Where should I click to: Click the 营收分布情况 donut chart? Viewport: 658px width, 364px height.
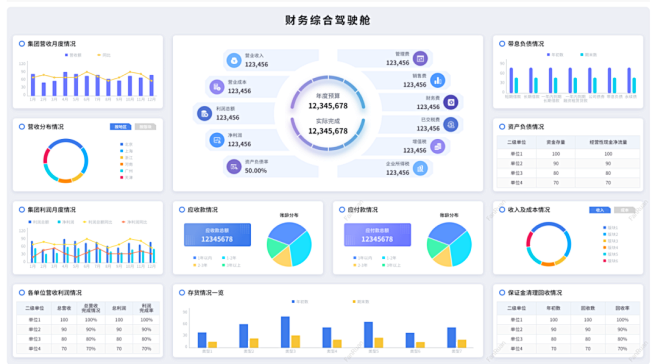66,161
